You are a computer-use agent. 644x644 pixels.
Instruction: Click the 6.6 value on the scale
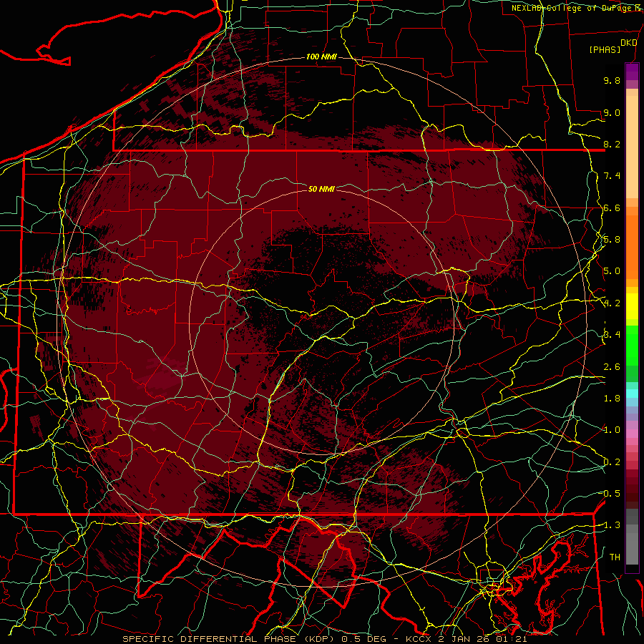point(612,208)
